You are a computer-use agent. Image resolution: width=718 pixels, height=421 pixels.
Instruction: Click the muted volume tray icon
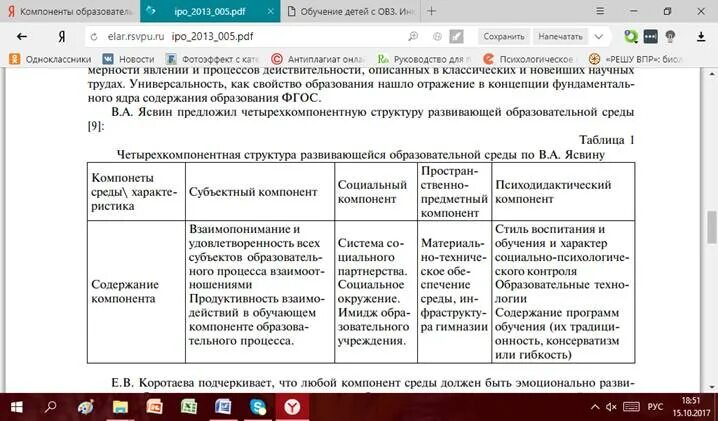pos(611,407)
